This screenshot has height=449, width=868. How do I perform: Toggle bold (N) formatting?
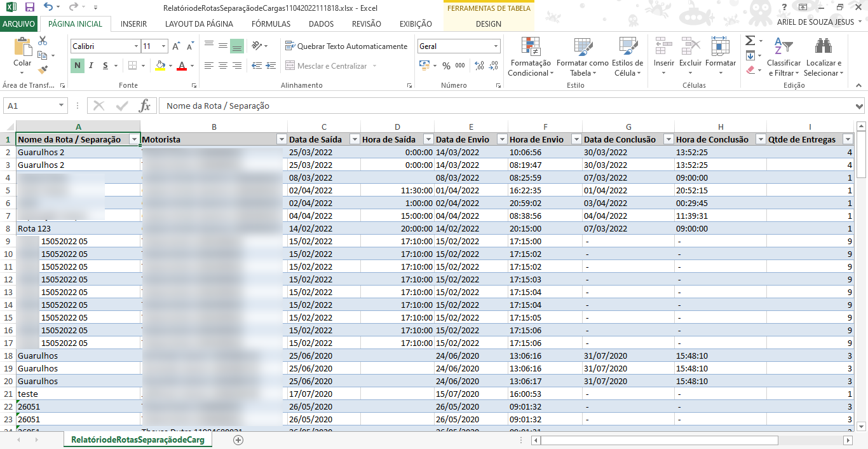(x=77, y=66)
